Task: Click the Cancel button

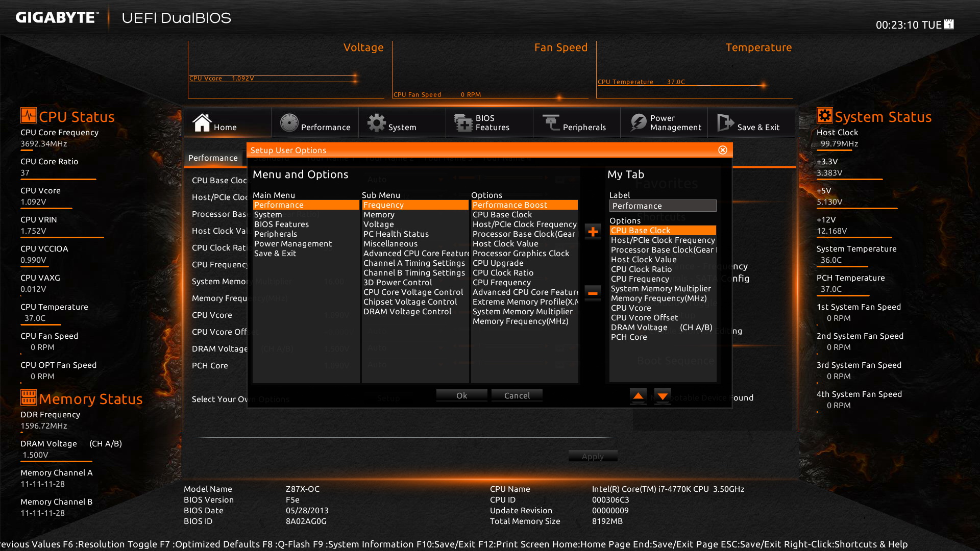Action: [x=517, y=396]
